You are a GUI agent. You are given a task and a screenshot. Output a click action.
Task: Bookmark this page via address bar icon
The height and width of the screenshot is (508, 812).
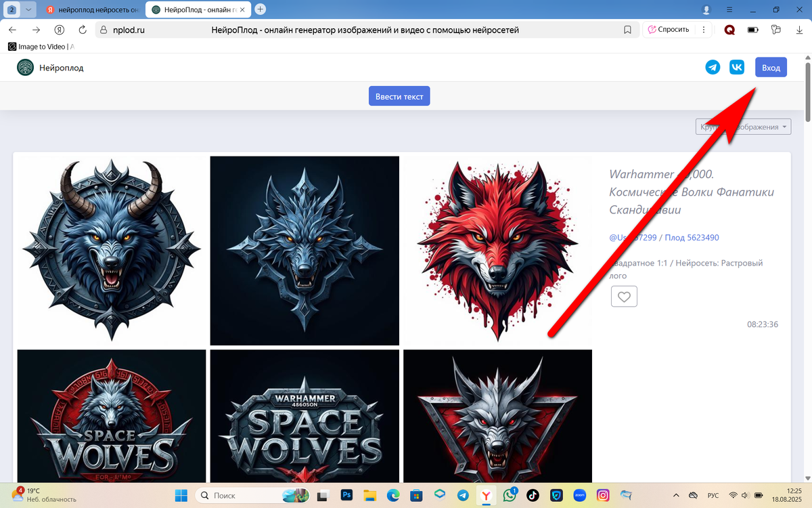[627, 30]
